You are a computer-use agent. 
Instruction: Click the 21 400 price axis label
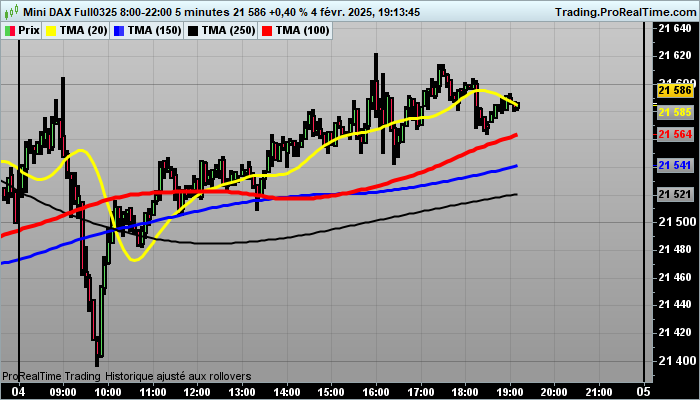click(x=675, y=361)
